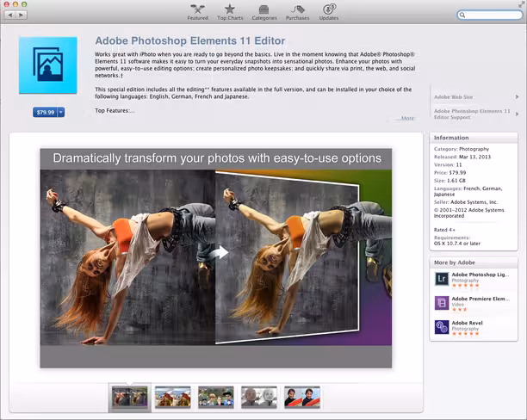Enter fullscreen using the top-right corner arrows
The width and height of the screenshot is (527, 420).
(x=521, y=4)
